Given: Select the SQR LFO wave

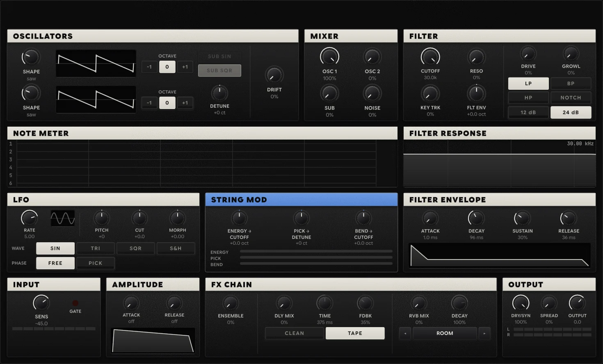Looking at the screenshot, I should click(135, 248).
